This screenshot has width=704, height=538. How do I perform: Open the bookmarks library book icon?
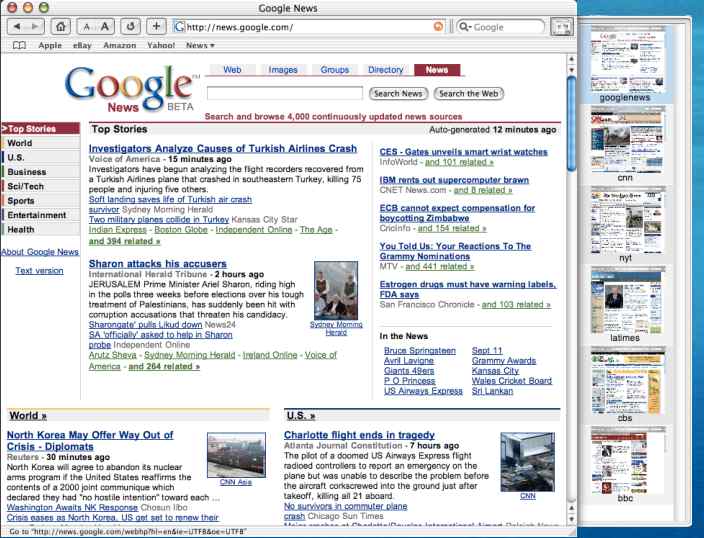click(x=19, y=45)
